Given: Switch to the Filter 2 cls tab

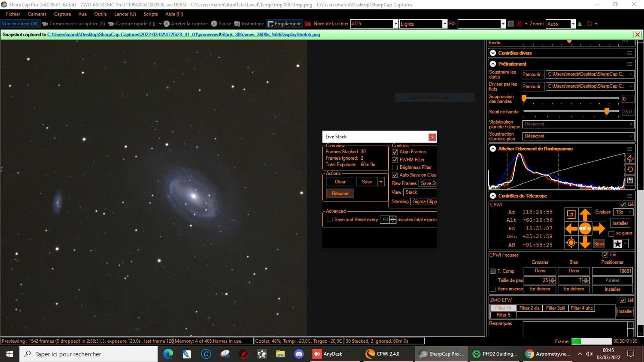Looking at the screenshot, I should 529,308.
